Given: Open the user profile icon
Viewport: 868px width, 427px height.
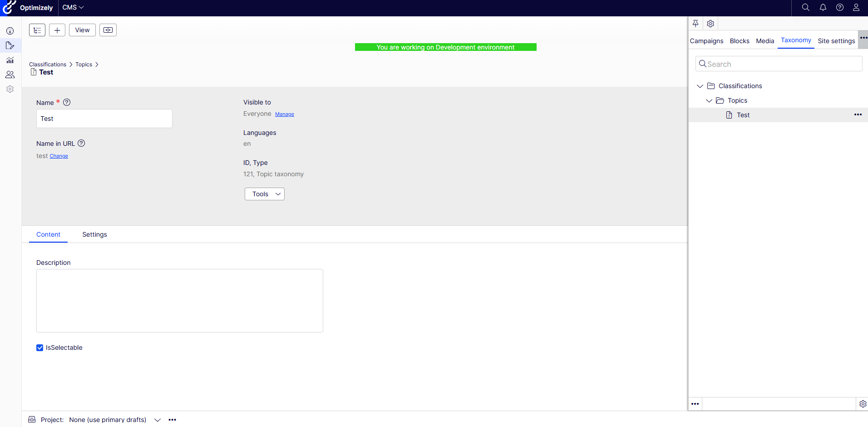Looking at the screenshot, I should [x=856, y=7].
